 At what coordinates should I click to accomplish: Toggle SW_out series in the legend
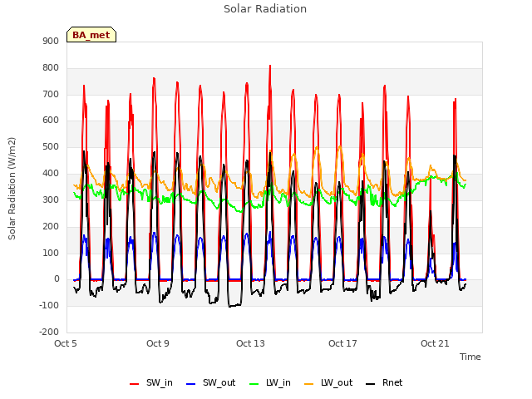[x=210, y=382]
